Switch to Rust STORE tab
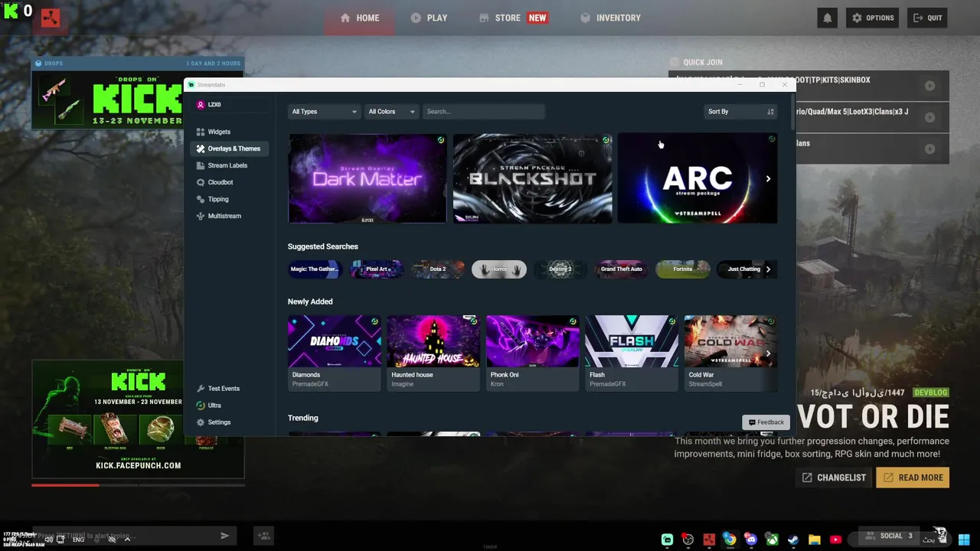This screenshot has height=551, width=980. click(x=513, y=18)
